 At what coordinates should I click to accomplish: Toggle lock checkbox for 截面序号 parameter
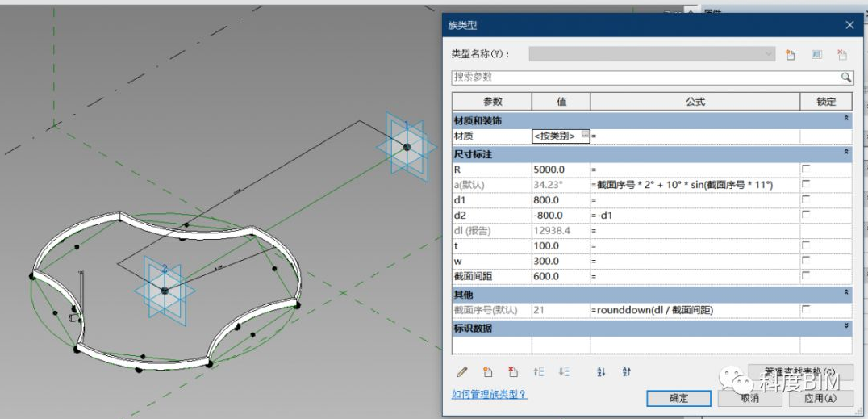tap(805, 309)
